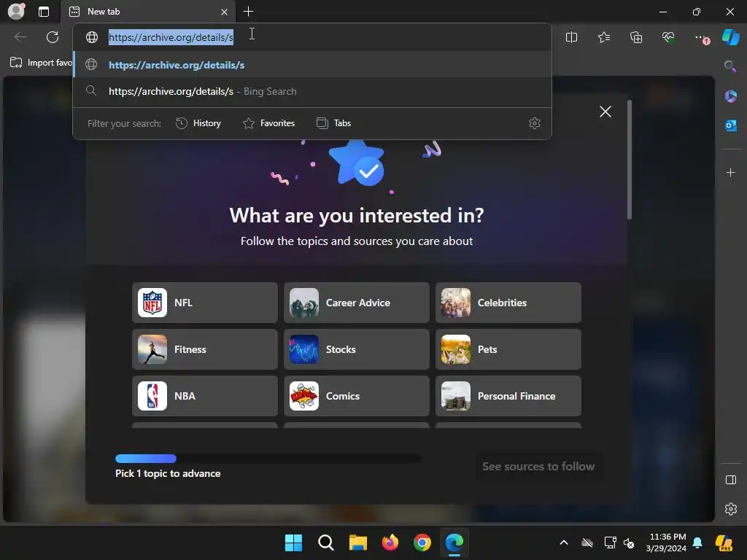Open Outlook in the sidebar
Screen dimensions: 747x560
click(x=730, y=125)
